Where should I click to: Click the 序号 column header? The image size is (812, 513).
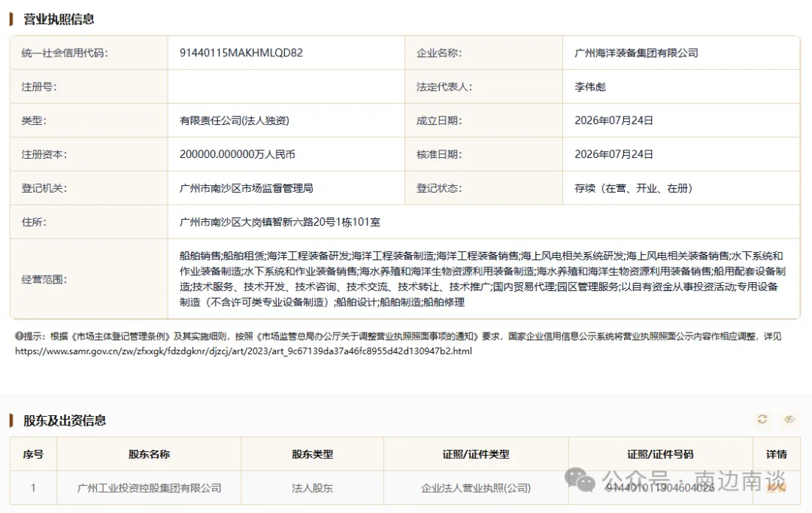pyautogui.click(x=33, y=454)
